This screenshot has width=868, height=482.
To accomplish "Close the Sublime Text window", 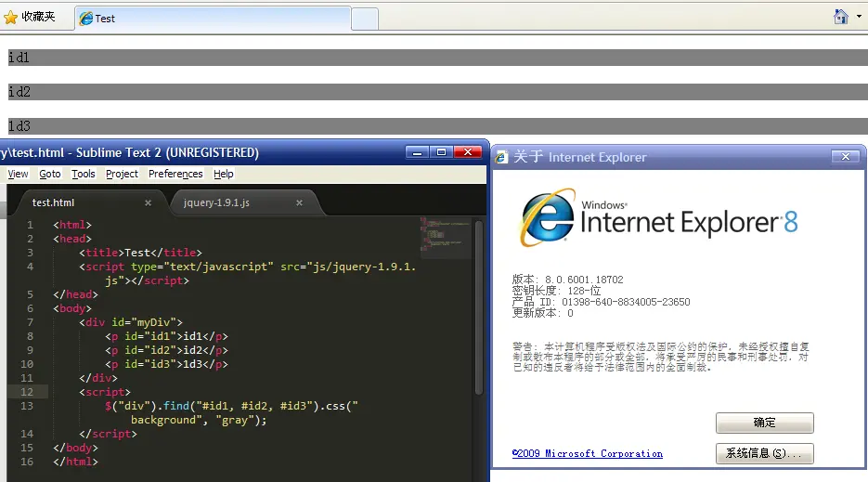I will pos(468,151).
